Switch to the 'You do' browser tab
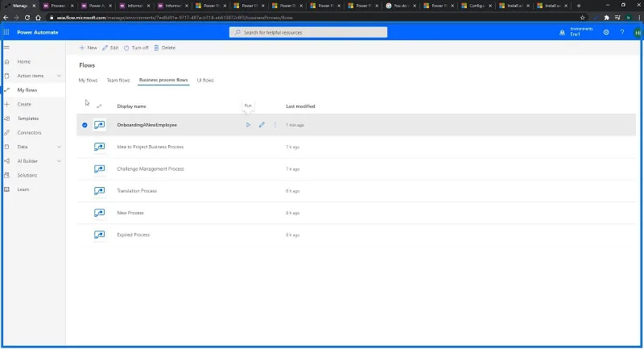The image size is (644, 349). click(x=400, y=6)
